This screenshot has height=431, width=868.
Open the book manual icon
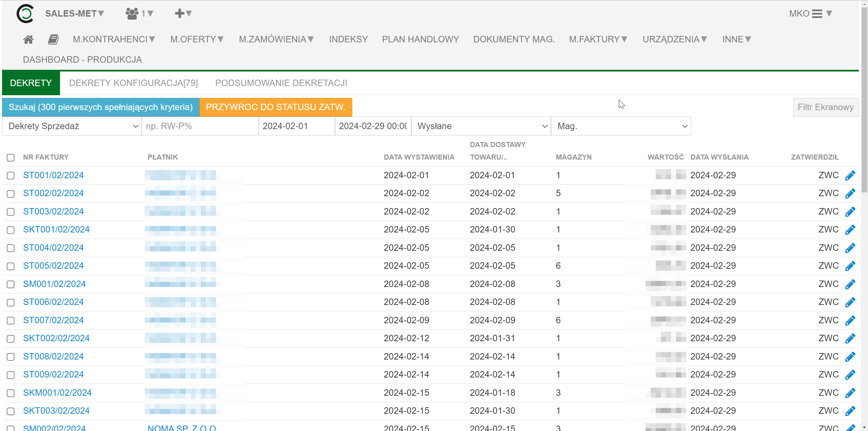click(x=53, y=40)
